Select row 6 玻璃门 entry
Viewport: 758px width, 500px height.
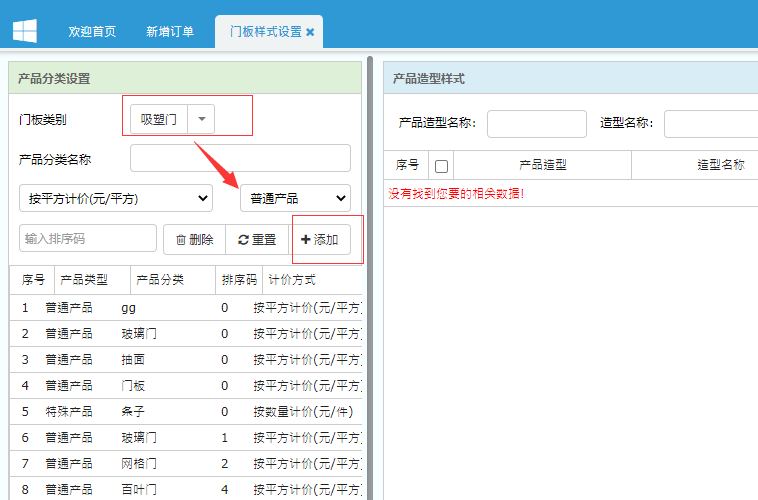pos(186,438)
